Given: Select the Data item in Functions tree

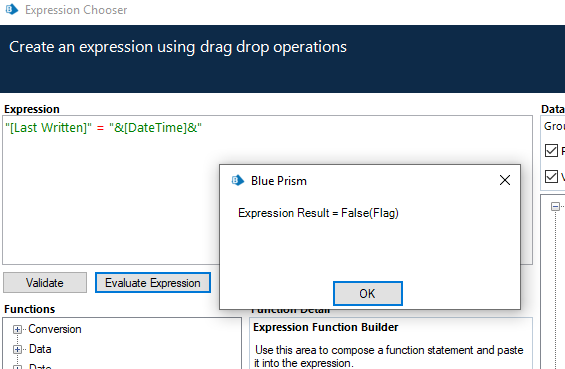Looking at the screenshot, I should pos(40,349).
